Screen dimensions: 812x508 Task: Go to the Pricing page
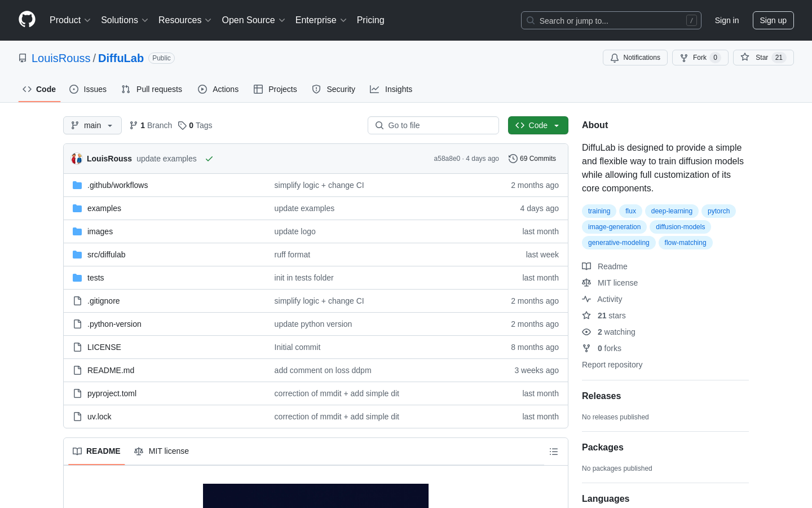pyautogui.click(x=370, y=20)
